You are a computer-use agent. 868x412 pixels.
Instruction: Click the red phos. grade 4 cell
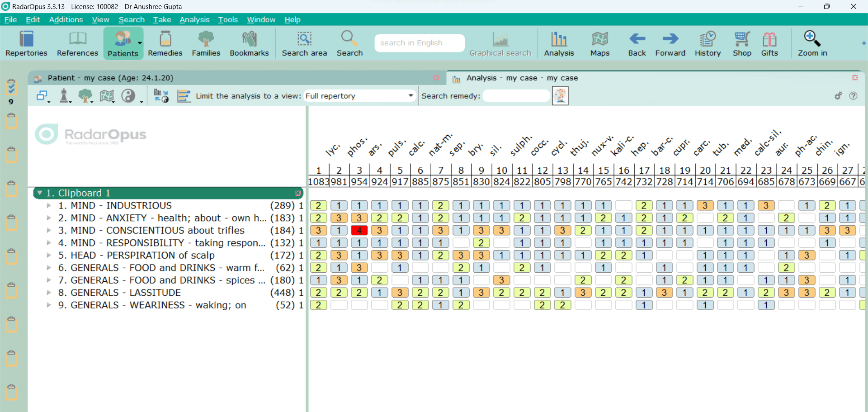359,230
